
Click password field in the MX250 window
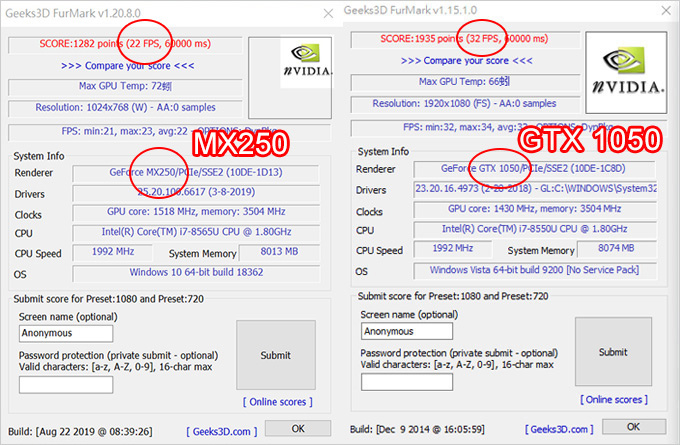click(66, 385)
